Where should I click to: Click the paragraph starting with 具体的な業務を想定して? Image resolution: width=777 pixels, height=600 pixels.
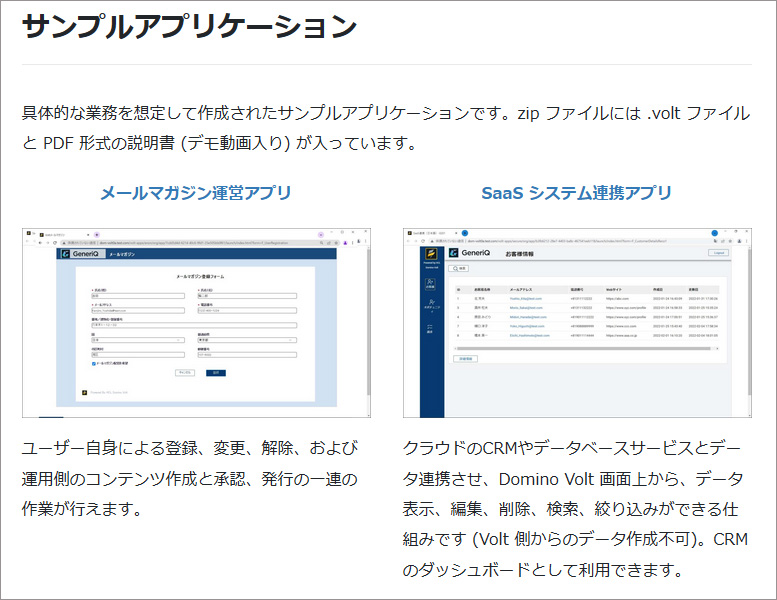[x=386, y=128]
